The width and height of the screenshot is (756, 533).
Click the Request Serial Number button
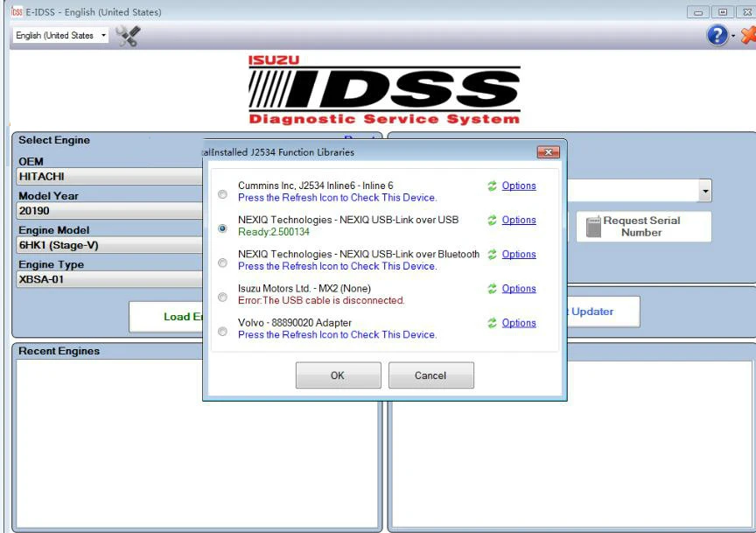point(643,226)
